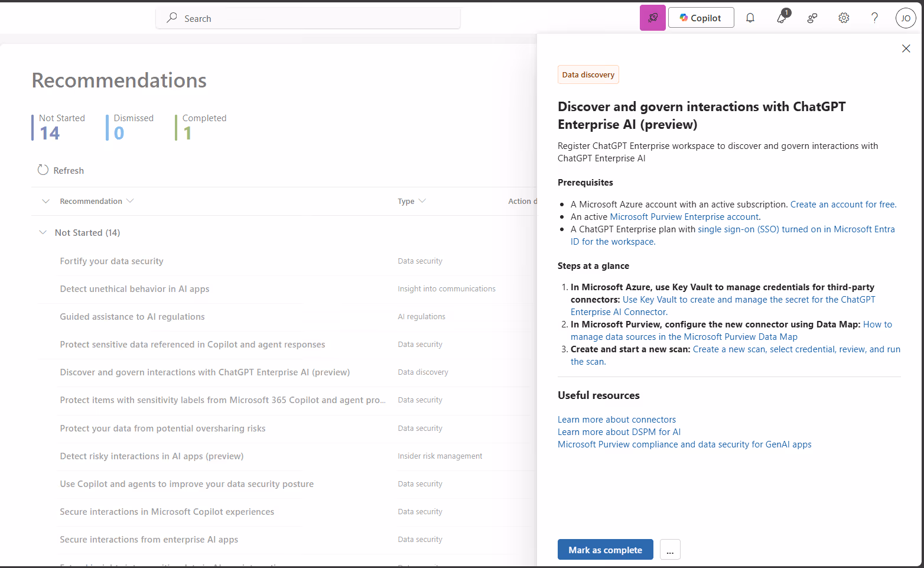
Task: Click the AI regulations type cell
Action: tap(422, 317)
